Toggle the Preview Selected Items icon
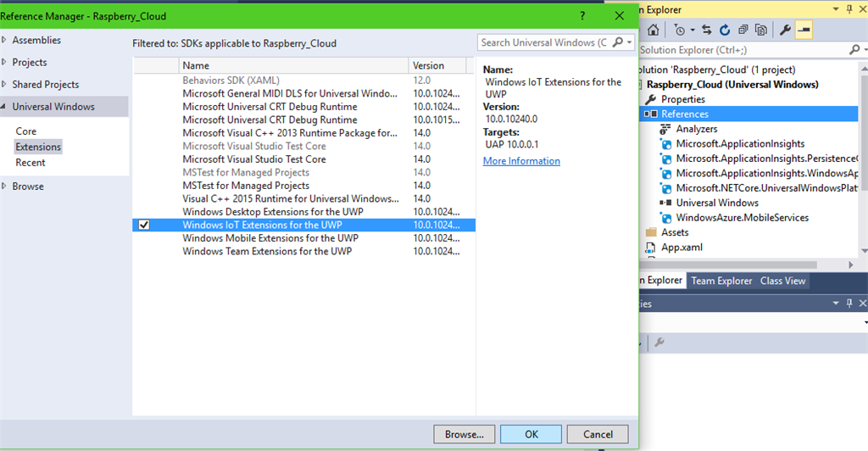The height and width of the screenshot is (451, 868). (804, 30)
